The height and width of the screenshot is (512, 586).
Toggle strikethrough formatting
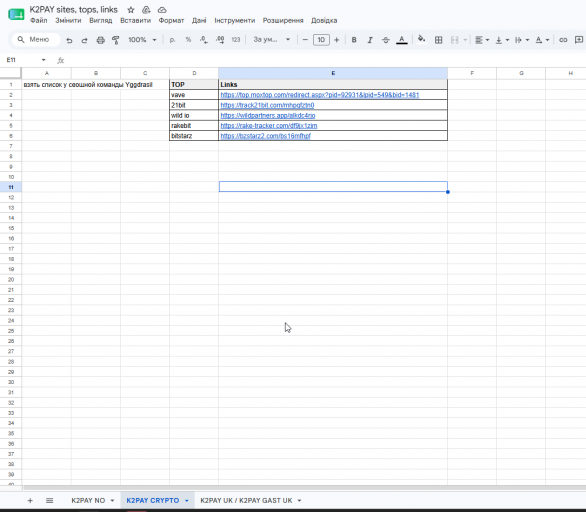[386, 40]
